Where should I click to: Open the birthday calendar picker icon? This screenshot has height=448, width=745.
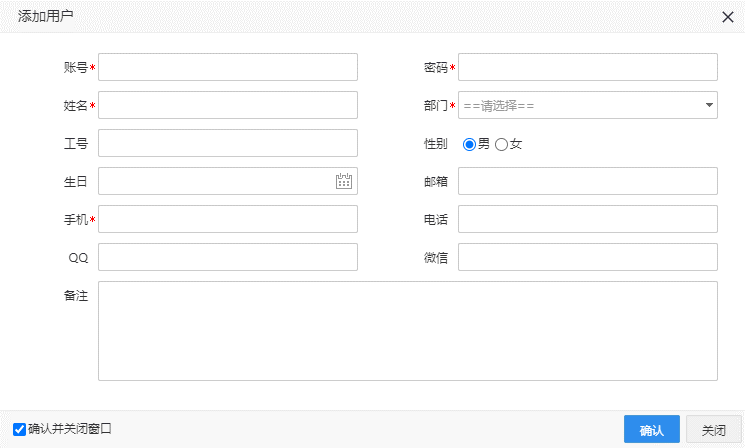tap(344, 181)
